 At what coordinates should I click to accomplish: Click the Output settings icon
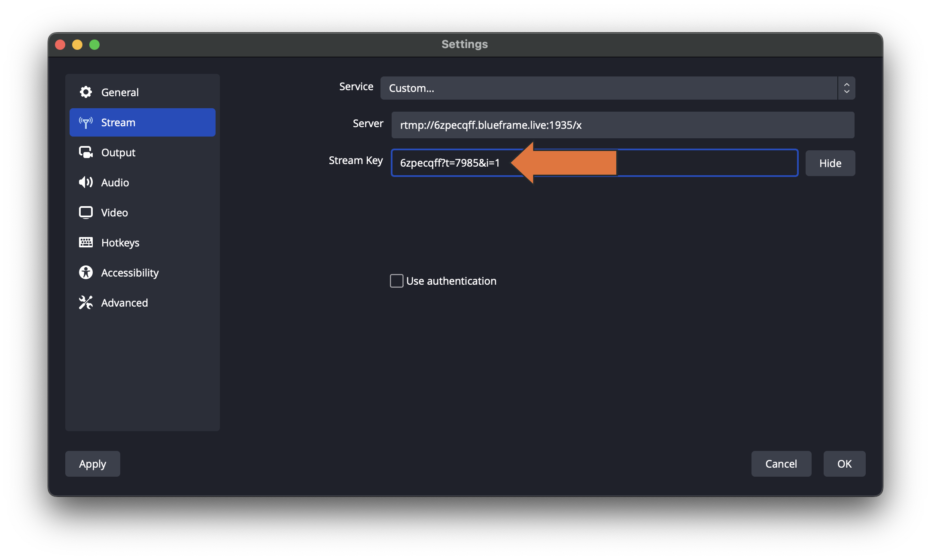(86, 152)
